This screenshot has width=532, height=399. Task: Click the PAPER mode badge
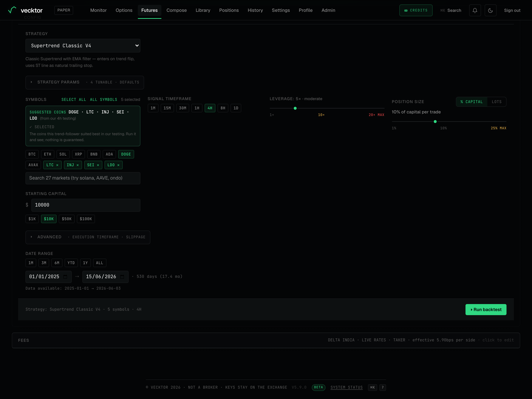(64, 10)
